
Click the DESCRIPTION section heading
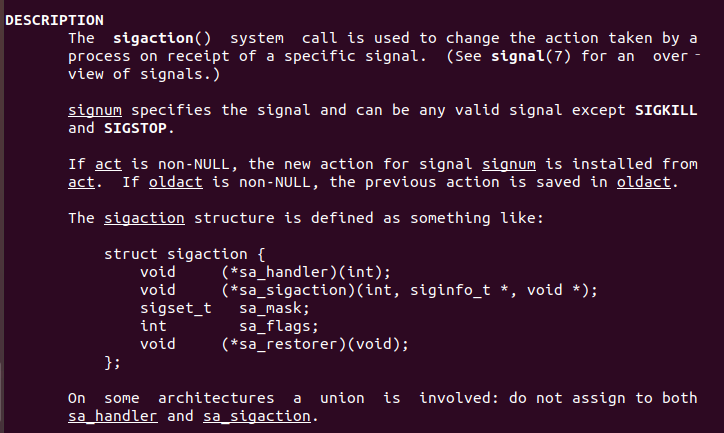[54, 20]
